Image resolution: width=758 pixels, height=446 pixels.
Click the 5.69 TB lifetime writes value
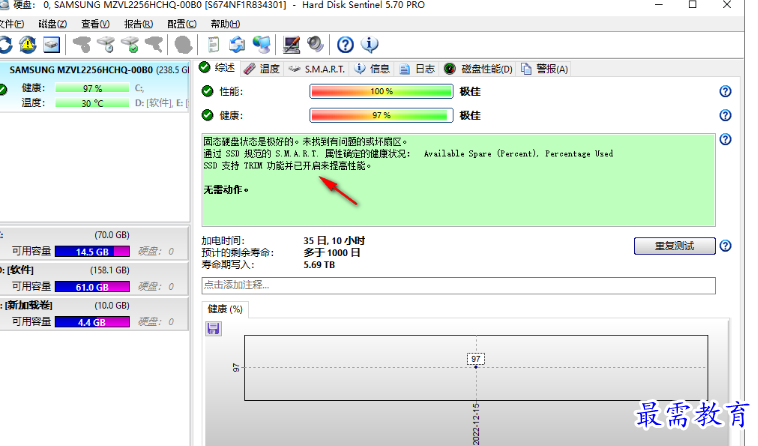pyautogui.click(x=319, y=265)
